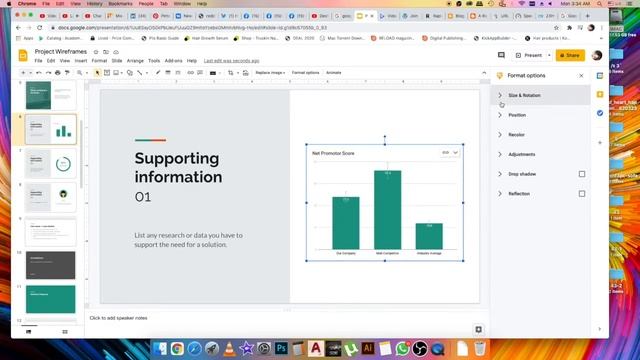
Task: Star the Project Wireframes document
Action: (x=96, y=52)
